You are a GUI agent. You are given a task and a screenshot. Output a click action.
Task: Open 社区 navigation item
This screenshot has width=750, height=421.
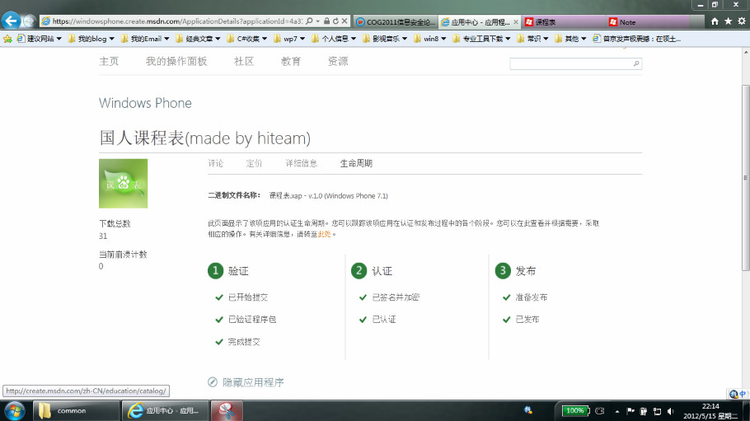[x=243, y=61]
